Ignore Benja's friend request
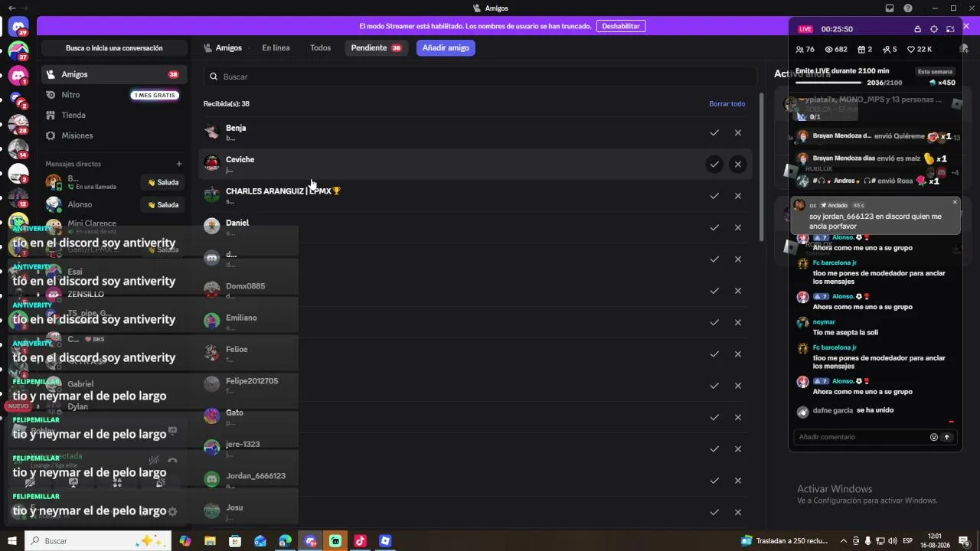 pos(738,133)
